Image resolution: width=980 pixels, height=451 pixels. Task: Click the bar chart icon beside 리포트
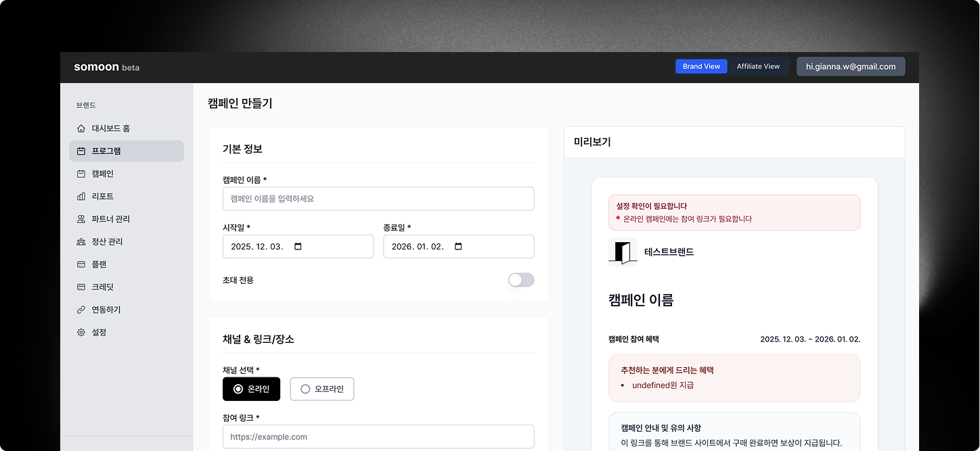tap(81, 197)
